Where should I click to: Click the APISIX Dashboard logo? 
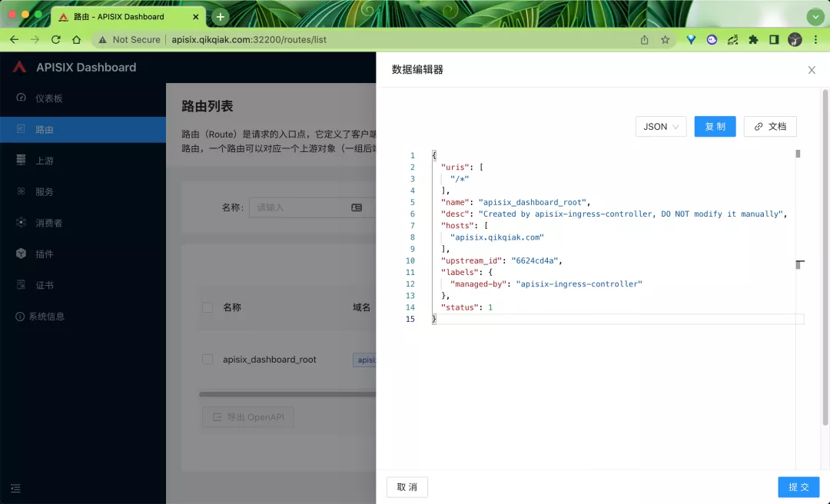[x=73, y=67]
